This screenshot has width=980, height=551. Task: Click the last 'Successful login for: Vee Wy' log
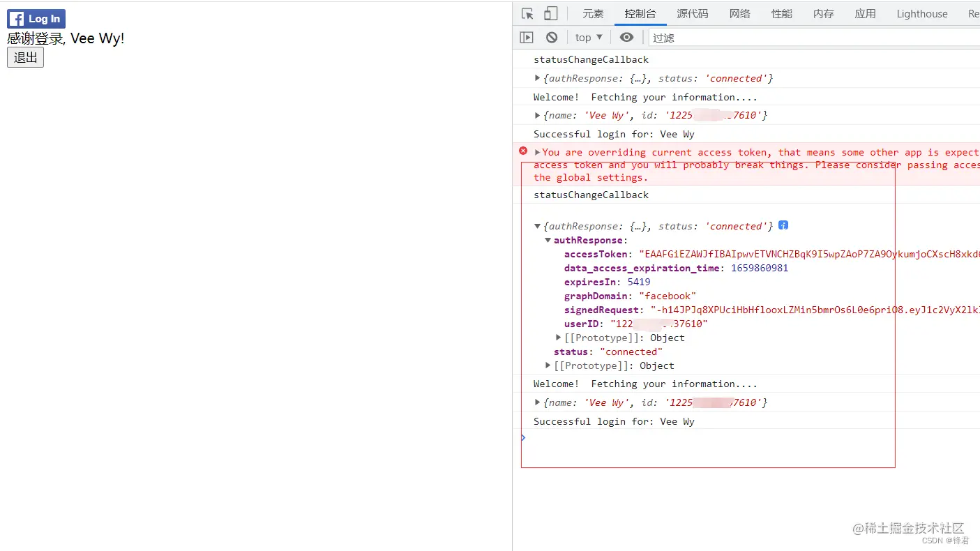click(614, 421)
